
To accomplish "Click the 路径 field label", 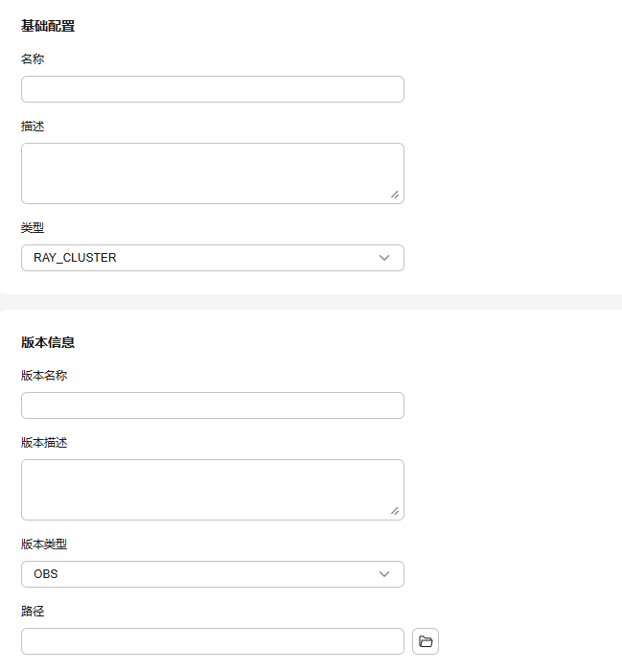I will click(x=33, y=612).
